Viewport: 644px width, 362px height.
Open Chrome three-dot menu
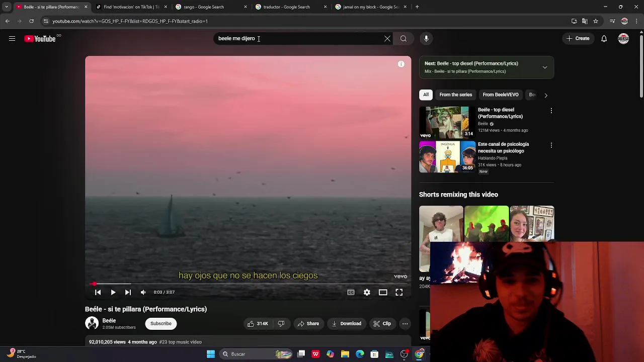tap(636, 21)
